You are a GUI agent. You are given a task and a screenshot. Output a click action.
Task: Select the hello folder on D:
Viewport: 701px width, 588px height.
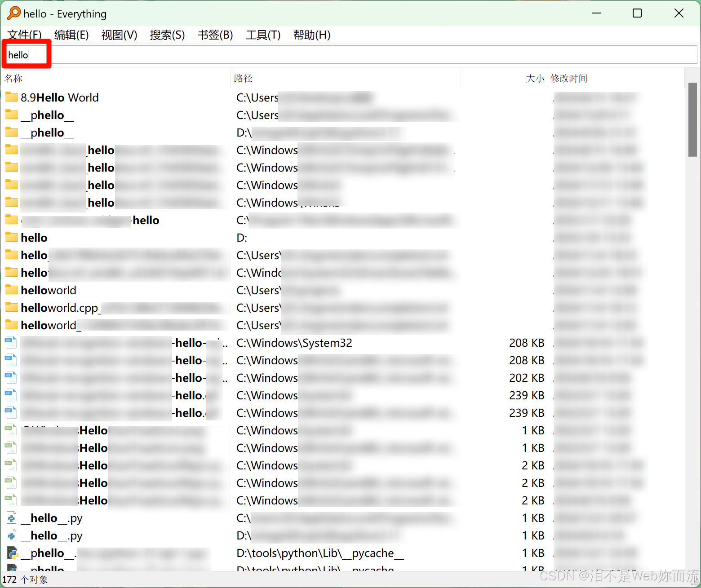34,238
